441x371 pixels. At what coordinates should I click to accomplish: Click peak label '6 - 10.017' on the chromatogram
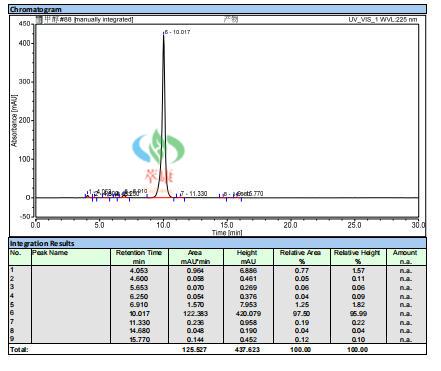(177, 32)
